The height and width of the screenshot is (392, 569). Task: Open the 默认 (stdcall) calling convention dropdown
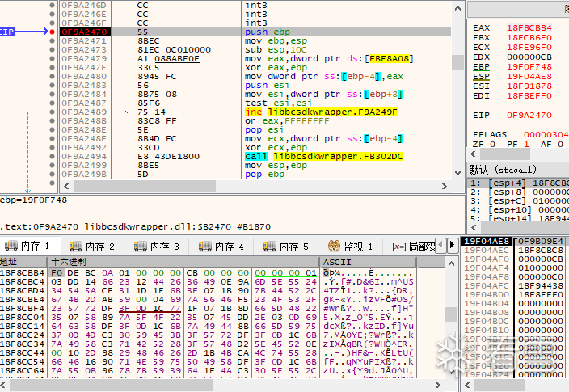click(x=518, y=170)
